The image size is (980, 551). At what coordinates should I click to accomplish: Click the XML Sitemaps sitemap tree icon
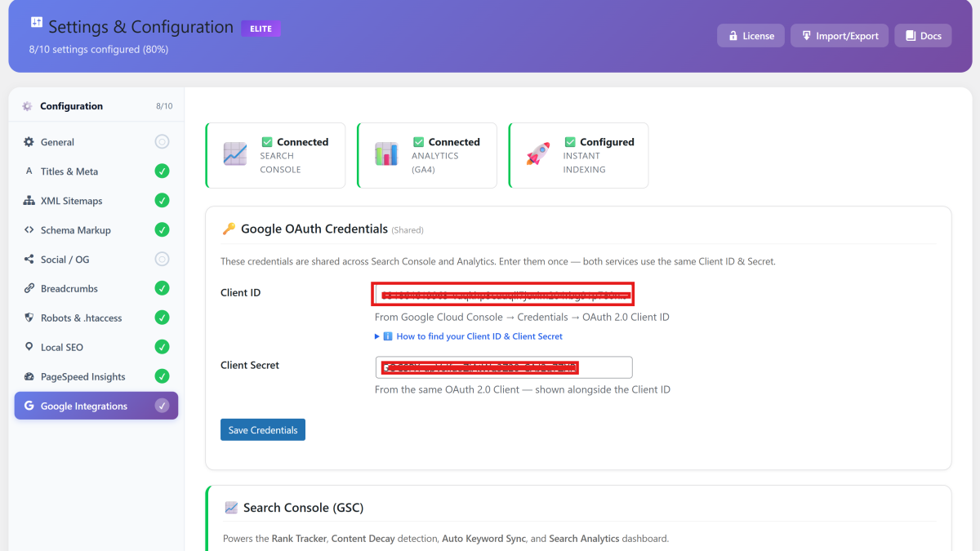click(29, 200)
